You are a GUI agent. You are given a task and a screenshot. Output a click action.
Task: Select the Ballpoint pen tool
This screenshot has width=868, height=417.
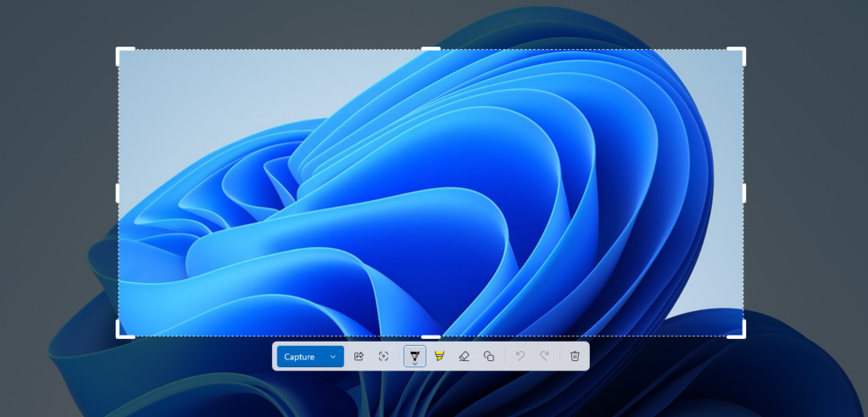click(415, 357)
